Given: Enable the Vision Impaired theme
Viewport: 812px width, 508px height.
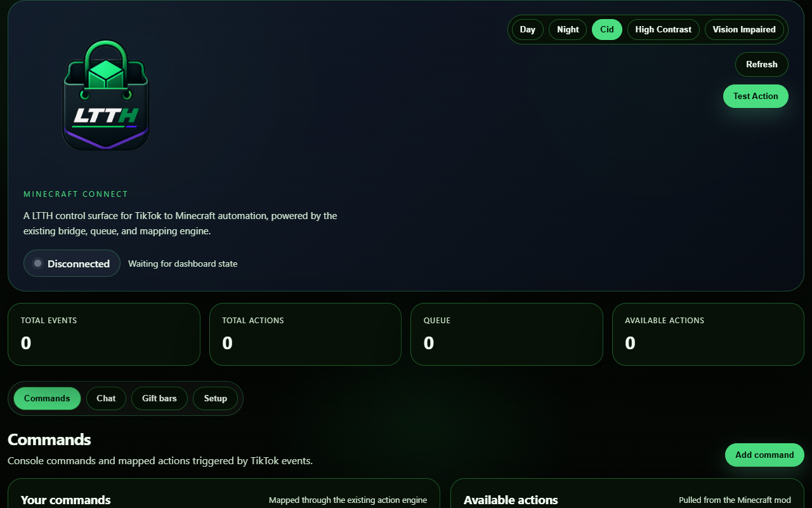Looking at the screenshot, I should click(744, 29).
